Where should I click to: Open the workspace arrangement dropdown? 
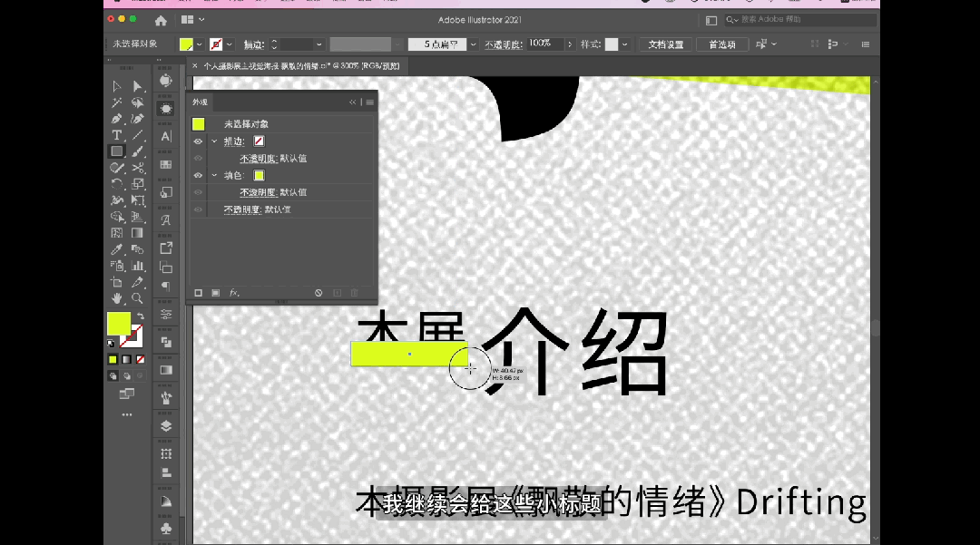(x=192, y=20)
